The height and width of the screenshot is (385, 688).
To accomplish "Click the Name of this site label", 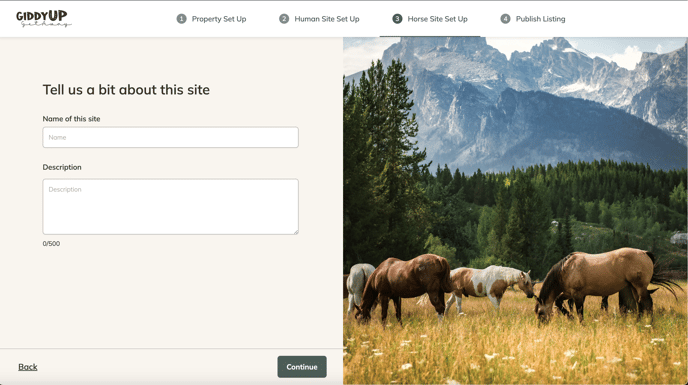I will pyautogui.click(x=72, y=119).
